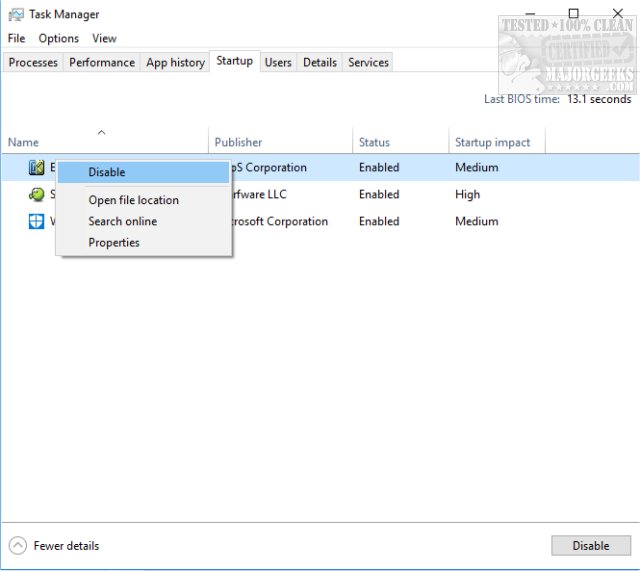Click the 'rfware LLC' publisher cell
640x571 pixels.
pyautogui.click(x=260, y=194)
